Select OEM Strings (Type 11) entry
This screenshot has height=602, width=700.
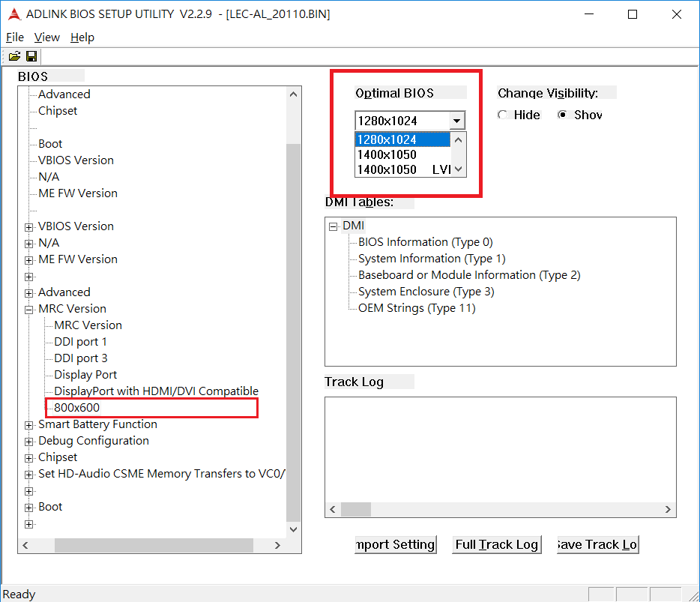pos(417,308)
